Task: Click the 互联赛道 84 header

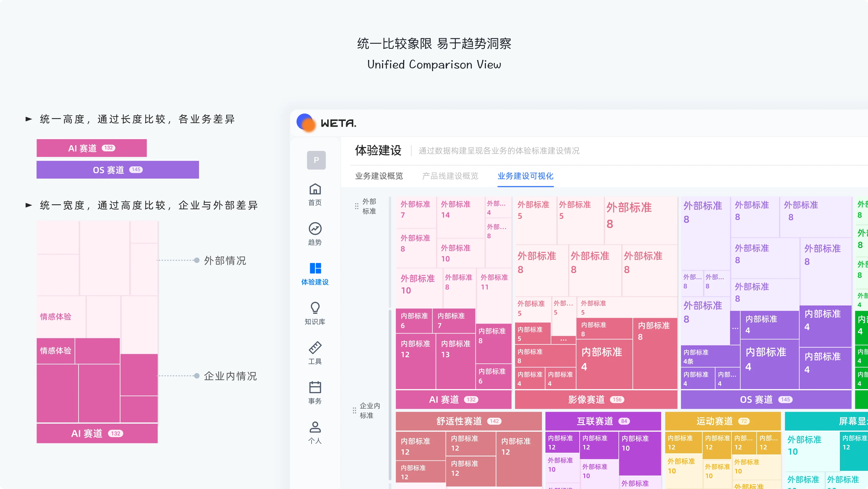Action: click(603, 421)
